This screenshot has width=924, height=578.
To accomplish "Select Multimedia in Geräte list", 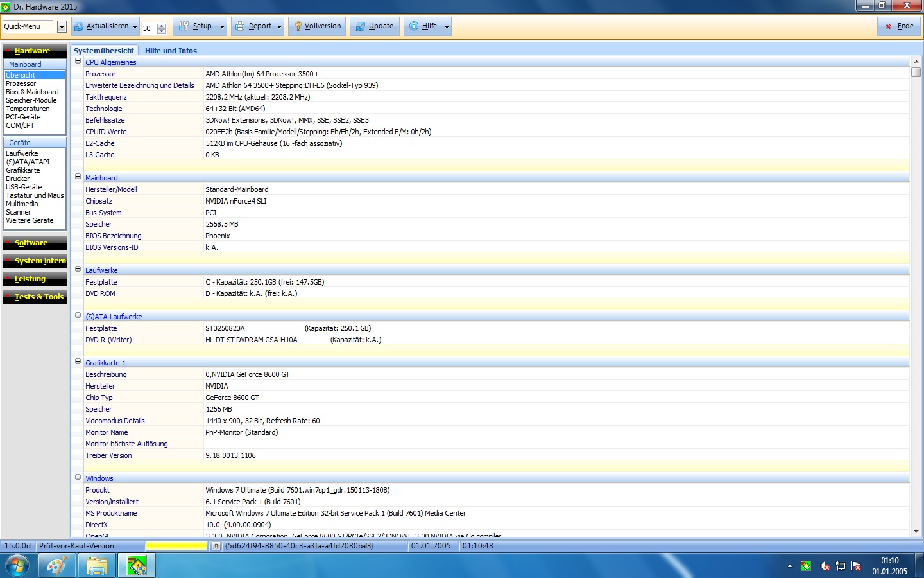I will click(x=22, y=204).
